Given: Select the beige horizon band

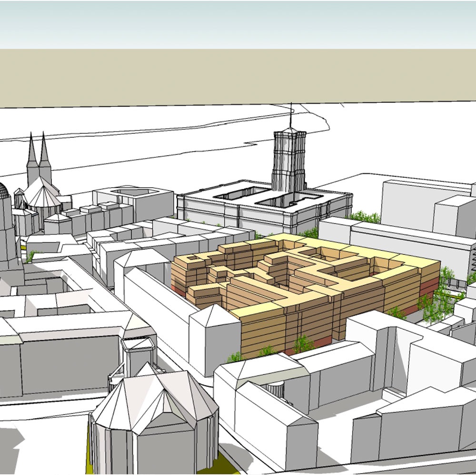Looking at the screenshot, I should coord(238,78).
